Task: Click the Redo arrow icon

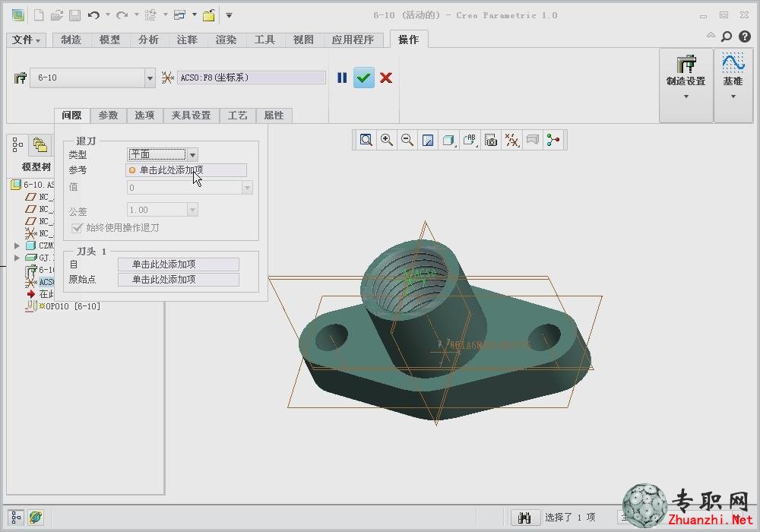Action: (122, 15)
